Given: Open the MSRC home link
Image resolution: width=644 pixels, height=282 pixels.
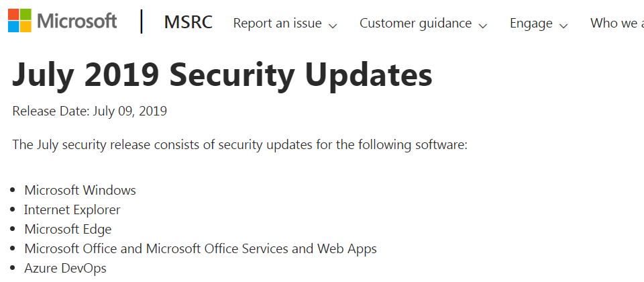Looking at the screenshot, I should [188, 23].
